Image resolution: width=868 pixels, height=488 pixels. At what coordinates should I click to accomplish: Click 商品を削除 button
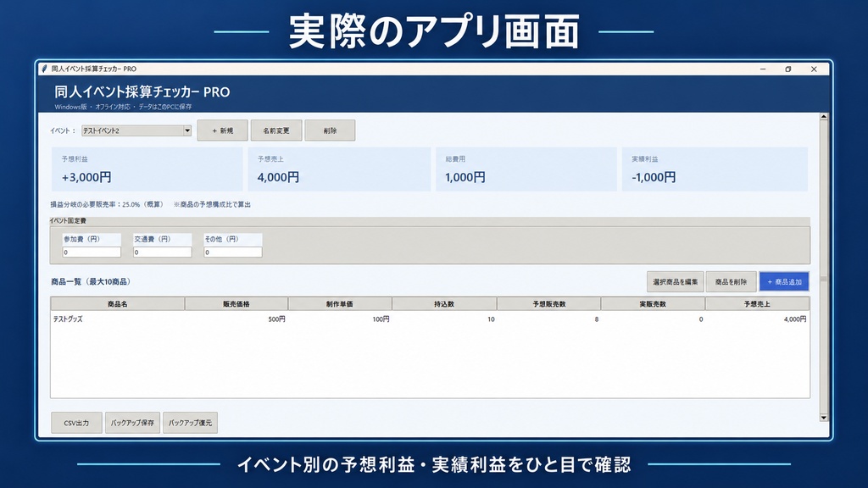pyautogui.click(x=732, y=281)
